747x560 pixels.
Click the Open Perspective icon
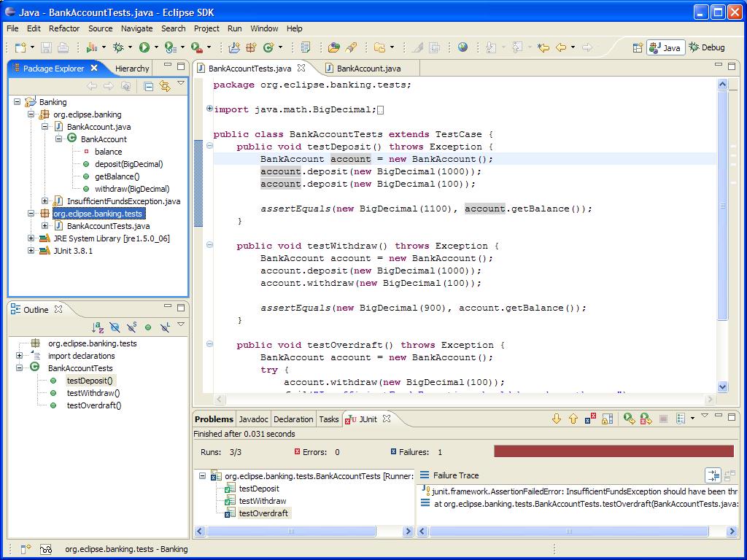[x=638, y=47]
